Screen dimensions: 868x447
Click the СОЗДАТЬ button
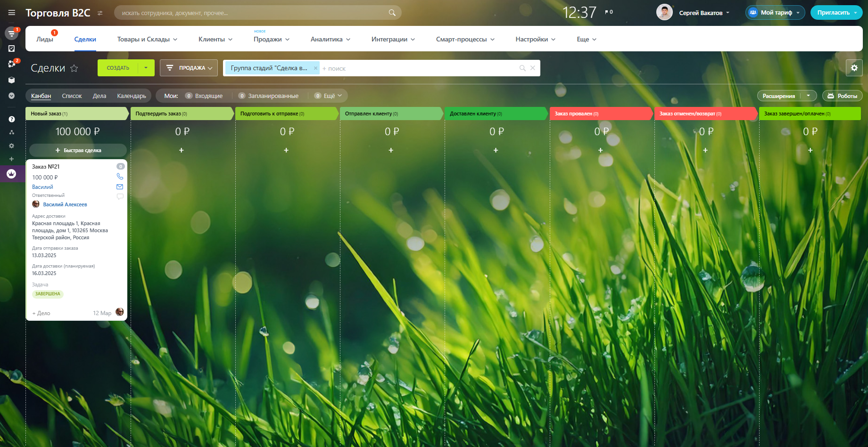click(x=118, y=68)
